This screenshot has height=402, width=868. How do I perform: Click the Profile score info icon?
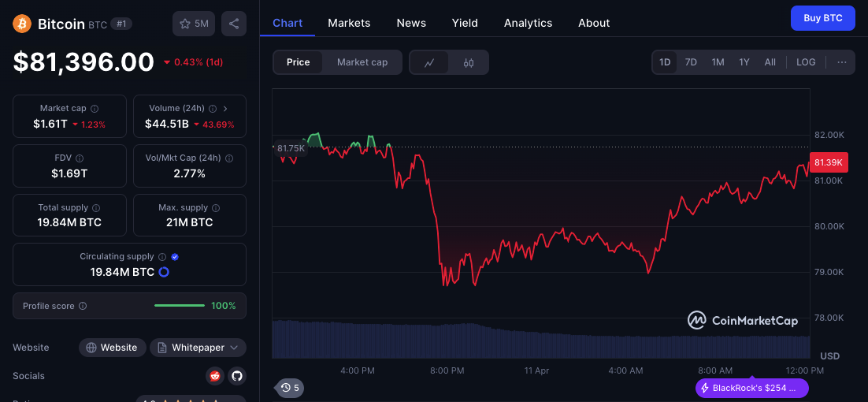83,306
